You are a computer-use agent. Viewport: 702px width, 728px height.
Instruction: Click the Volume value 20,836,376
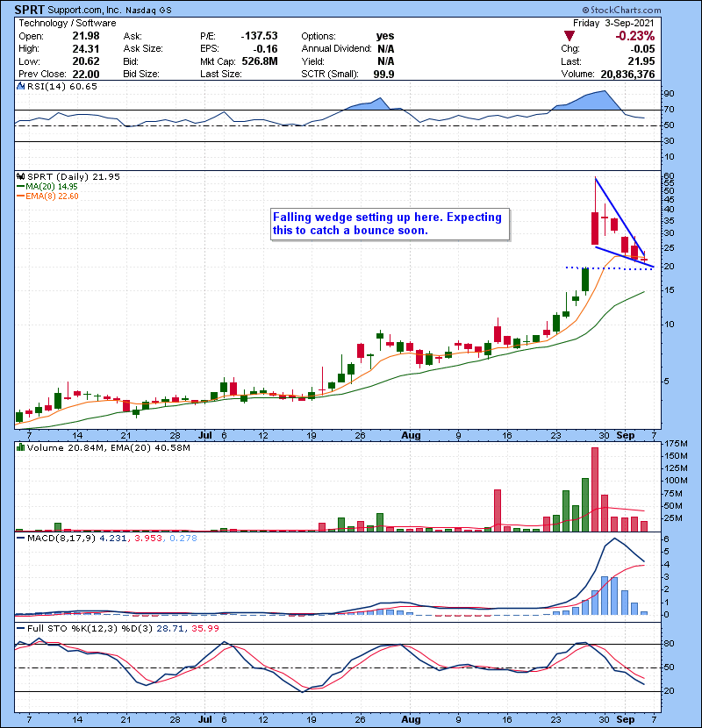coord(627,75)
